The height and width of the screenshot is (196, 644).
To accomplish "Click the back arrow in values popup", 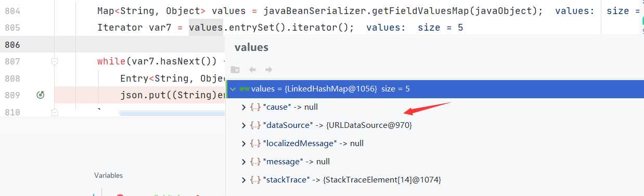I will click(x=252, y=70).
